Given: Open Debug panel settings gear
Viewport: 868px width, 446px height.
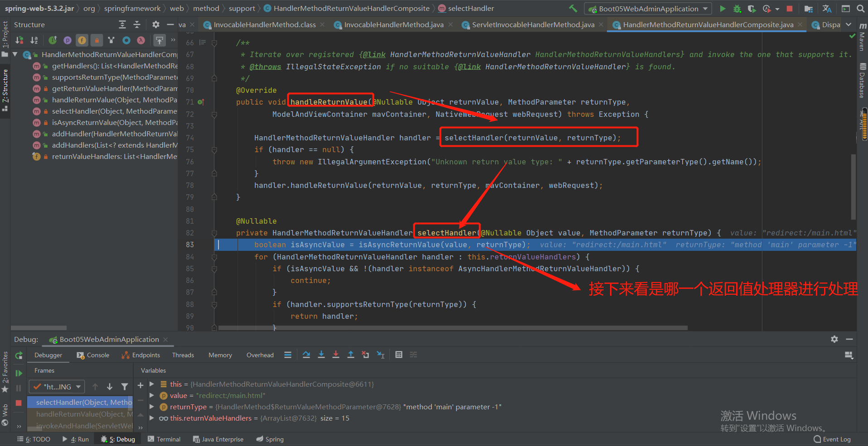Looking at the screenshot, I should [834, 339].
